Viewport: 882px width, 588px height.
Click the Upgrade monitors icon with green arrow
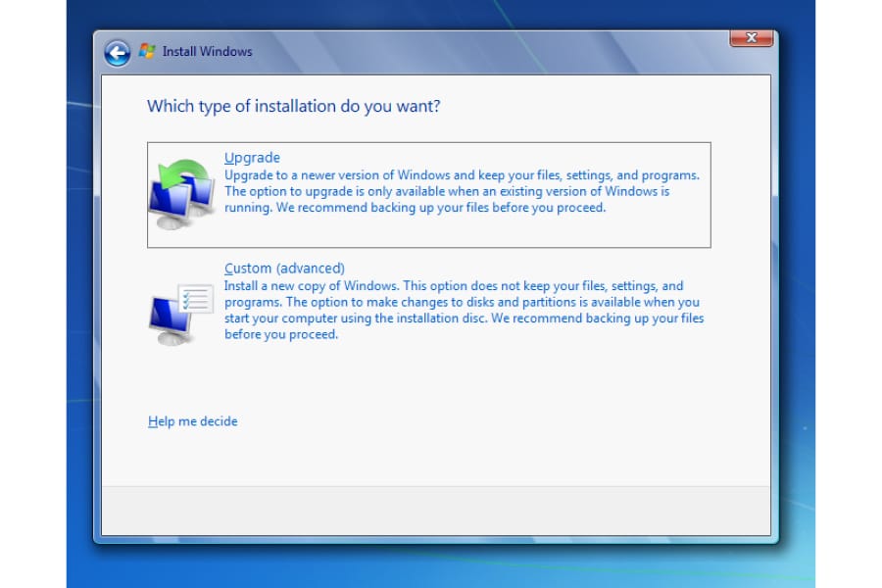[181, 194]
